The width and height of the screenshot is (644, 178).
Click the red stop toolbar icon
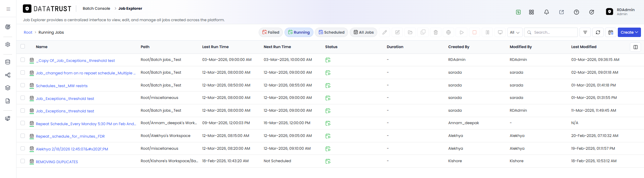tap(474, 32)
